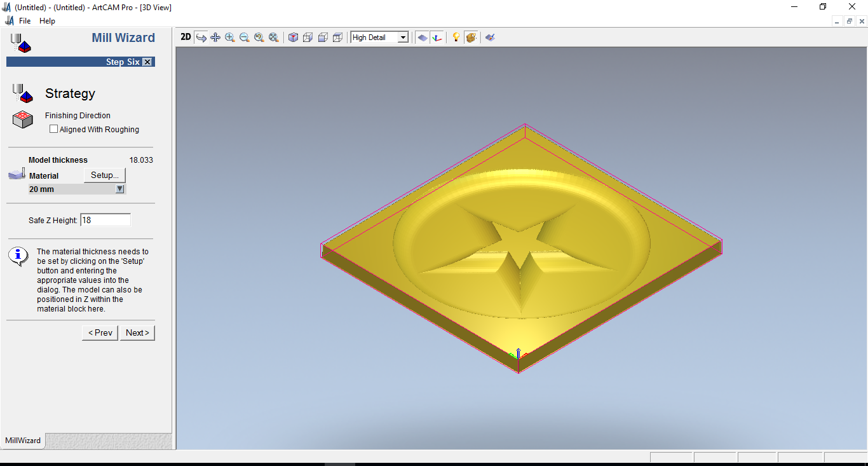The image size is (868, 466).
Task: Select the twiddle rotate view tool
Action: coord(201,38)
